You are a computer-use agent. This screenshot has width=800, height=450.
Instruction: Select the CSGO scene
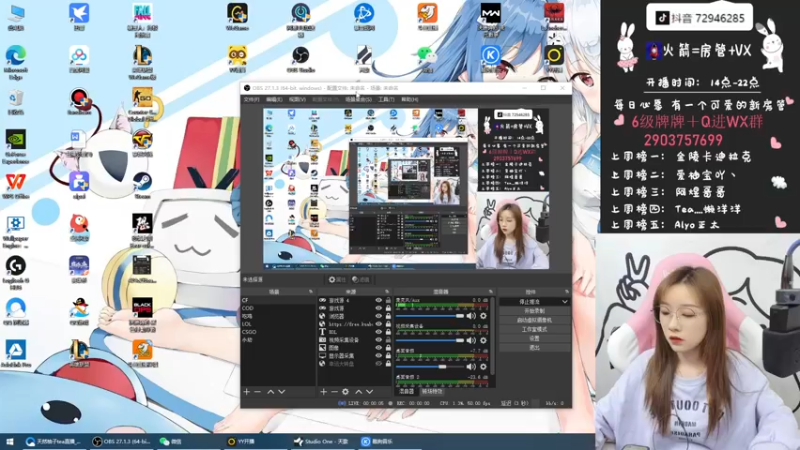[x=278, y=332]
